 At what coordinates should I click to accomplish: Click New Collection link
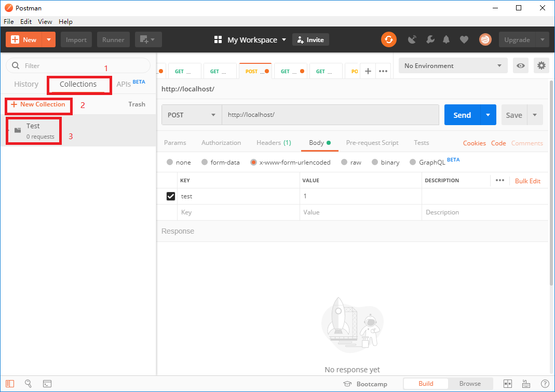38,104
